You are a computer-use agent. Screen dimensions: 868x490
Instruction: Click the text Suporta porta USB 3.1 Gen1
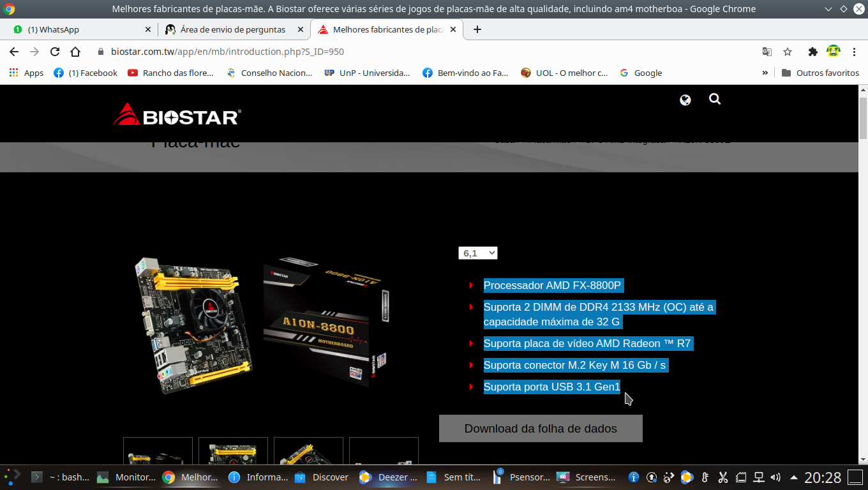(552, 387)
